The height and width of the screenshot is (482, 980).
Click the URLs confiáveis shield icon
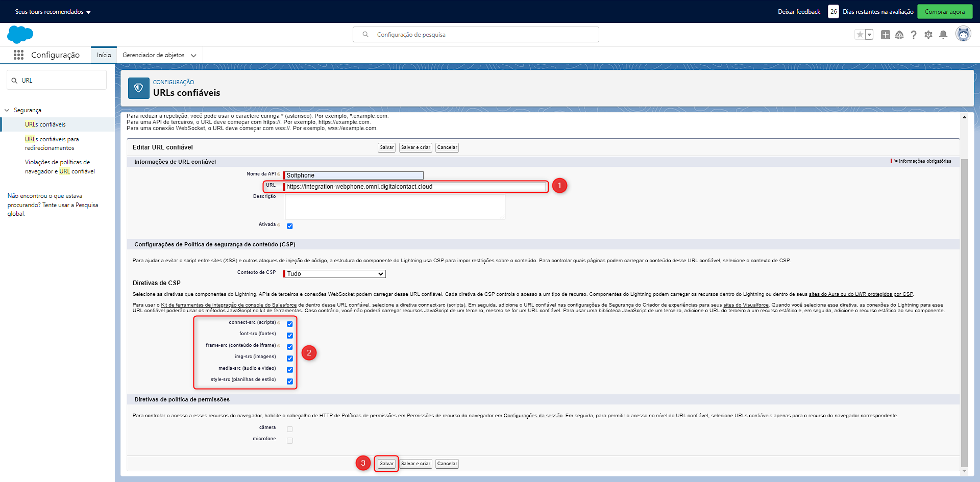click(138, 88)
